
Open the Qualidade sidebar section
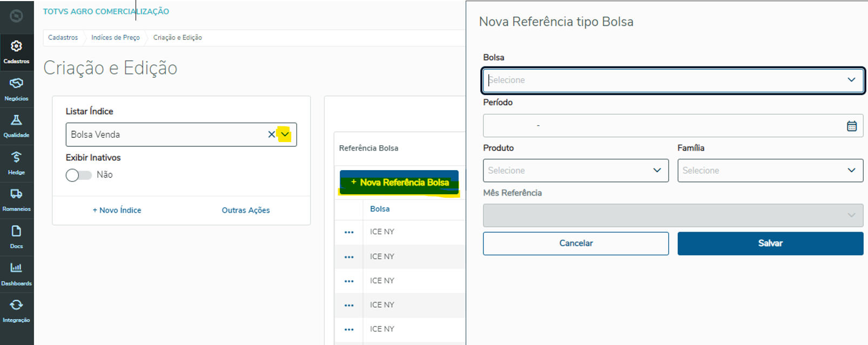click(x=17, y=126)
